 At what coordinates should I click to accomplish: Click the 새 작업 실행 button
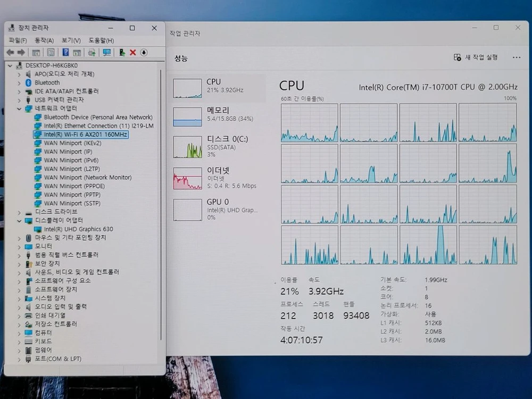pyautogui.click(x=476, y=57)
